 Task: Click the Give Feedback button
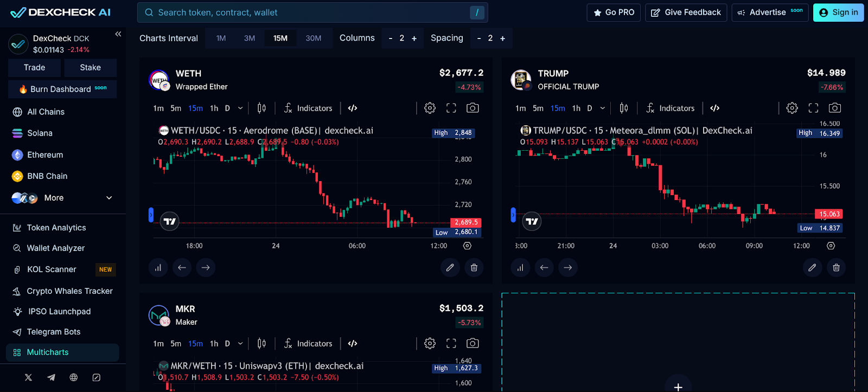pos(686,12)
